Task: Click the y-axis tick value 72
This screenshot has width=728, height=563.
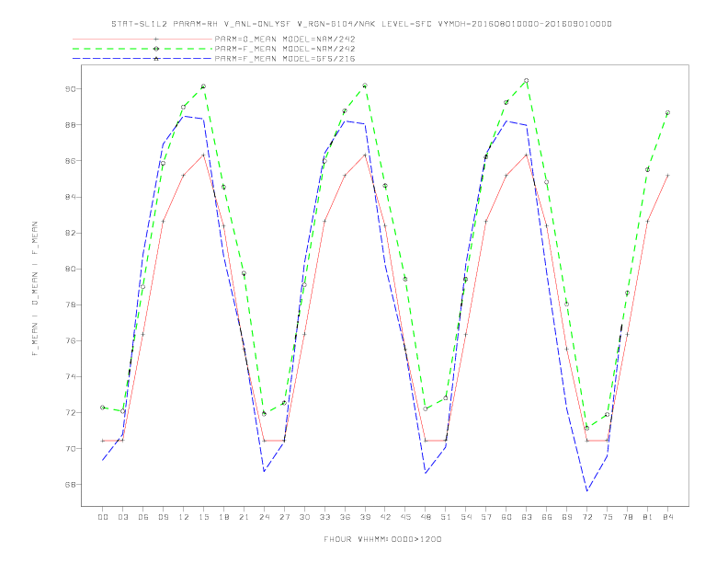Action: pos(71,412)
